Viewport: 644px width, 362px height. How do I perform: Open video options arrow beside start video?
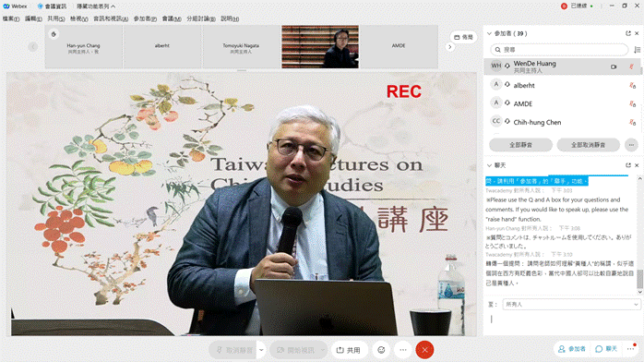pos(323,350)
